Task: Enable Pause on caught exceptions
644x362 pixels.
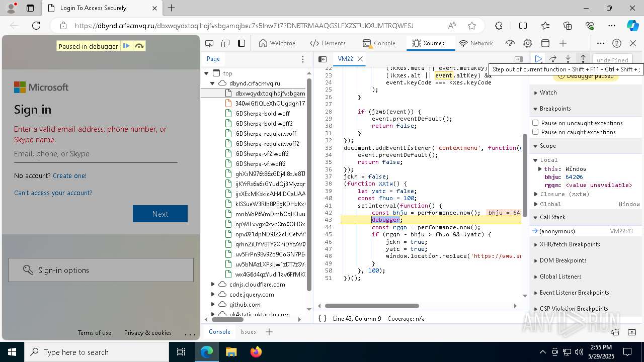Action: (x=535, y=132)
